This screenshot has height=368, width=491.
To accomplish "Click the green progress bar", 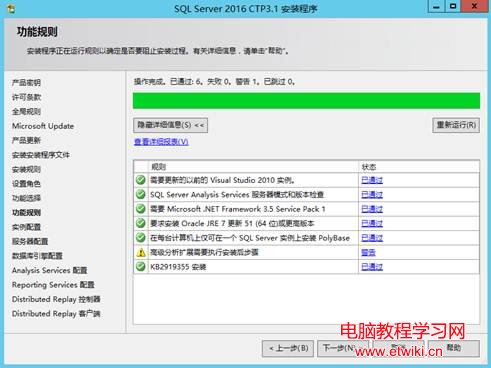I will [306, 101].
